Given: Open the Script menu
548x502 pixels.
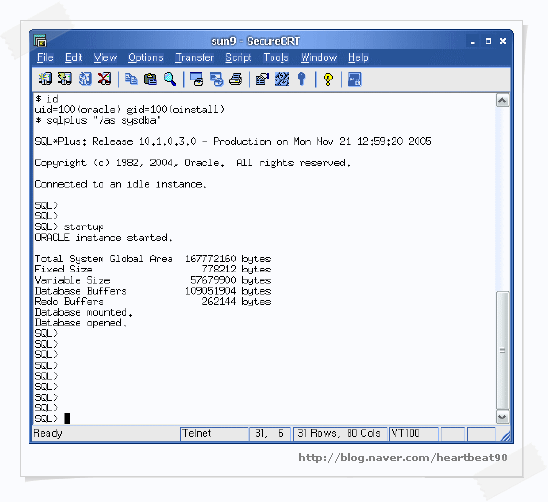Looking at the screenshot, I should pyautogui.click(x=238, y=58).
